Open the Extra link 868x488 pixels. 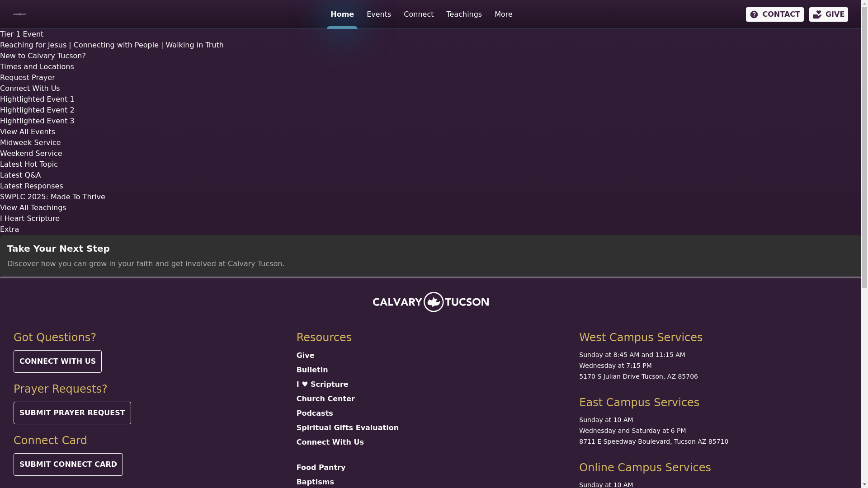9,230
